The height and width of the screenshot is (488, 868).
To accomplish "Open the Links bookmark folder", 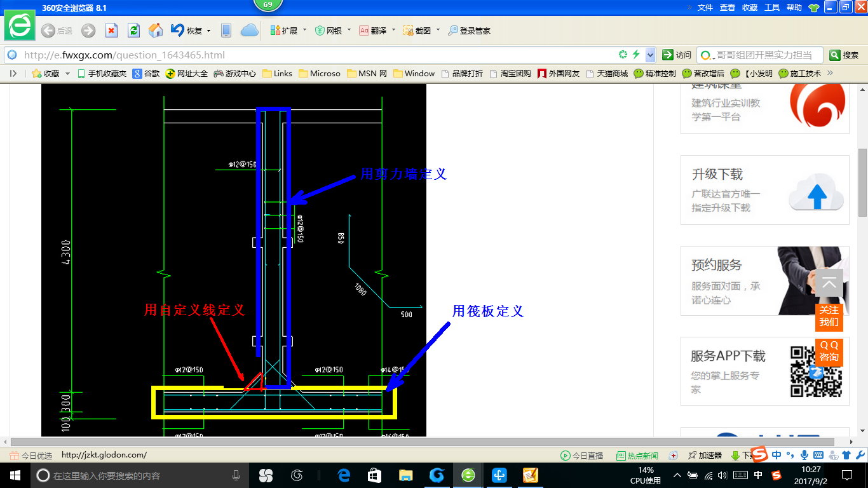I will tap(277, 73).
